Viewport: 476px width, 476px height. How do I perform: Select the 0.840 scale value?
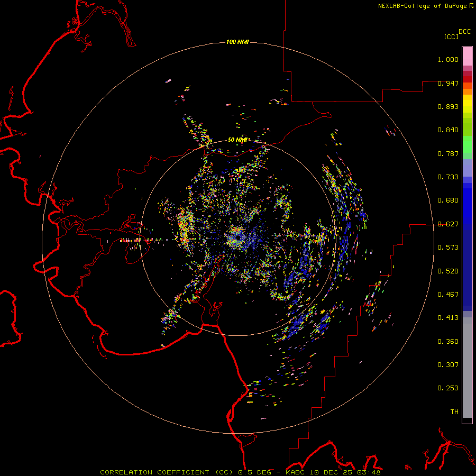[448, 130]
